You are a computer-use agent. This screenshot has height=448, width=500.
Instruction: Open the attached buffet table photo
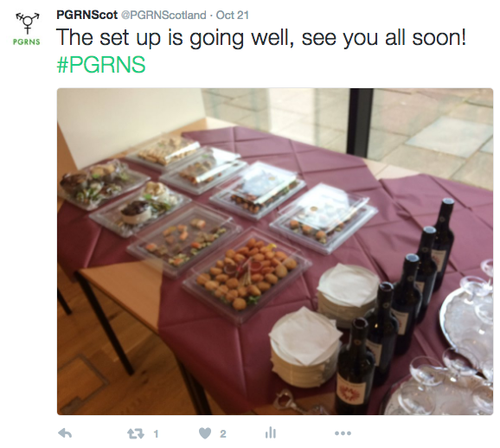coord(275,252)
